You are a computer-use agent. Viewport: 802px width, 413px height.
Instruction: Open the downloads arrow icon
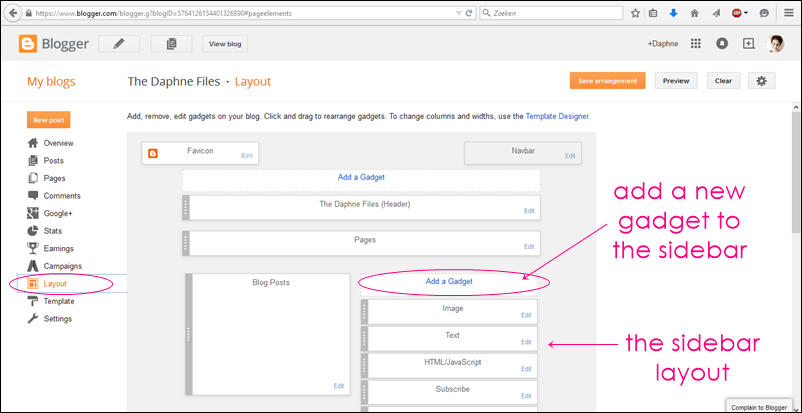[674, 14]
